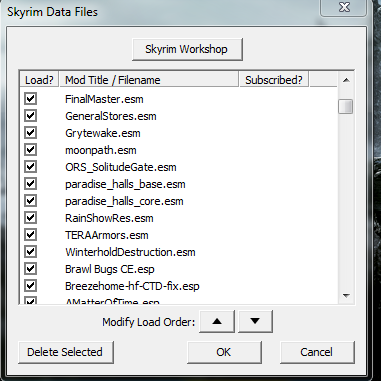381x381 pixels.
Task: Select the FinalMaster.esm file name
Action: (x=104, y=99)
